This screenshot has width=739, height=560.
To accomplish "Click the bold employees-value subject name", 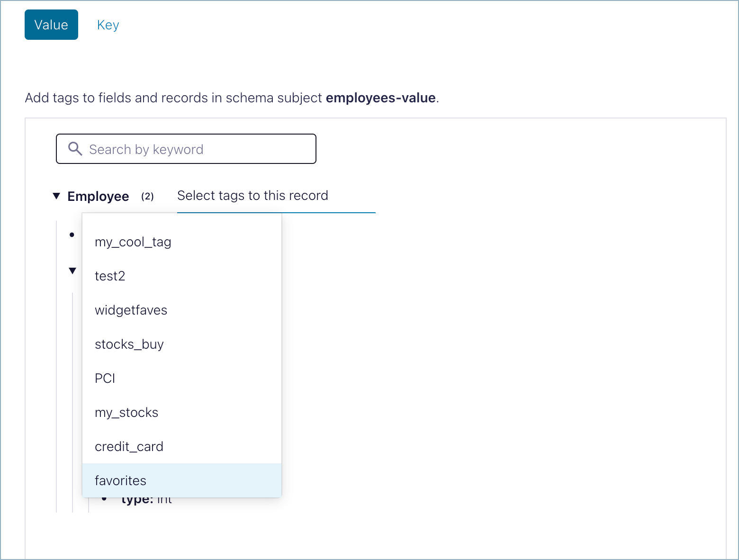I will click(x=380, y=98).
